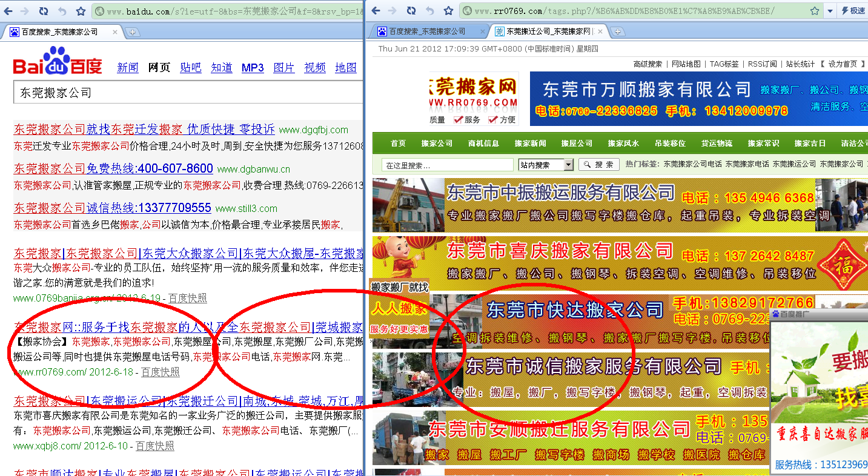This screenshot has width=868, height=476.
Task: Click inside the 在这里搜索 input field
Action: coord(448,164)
